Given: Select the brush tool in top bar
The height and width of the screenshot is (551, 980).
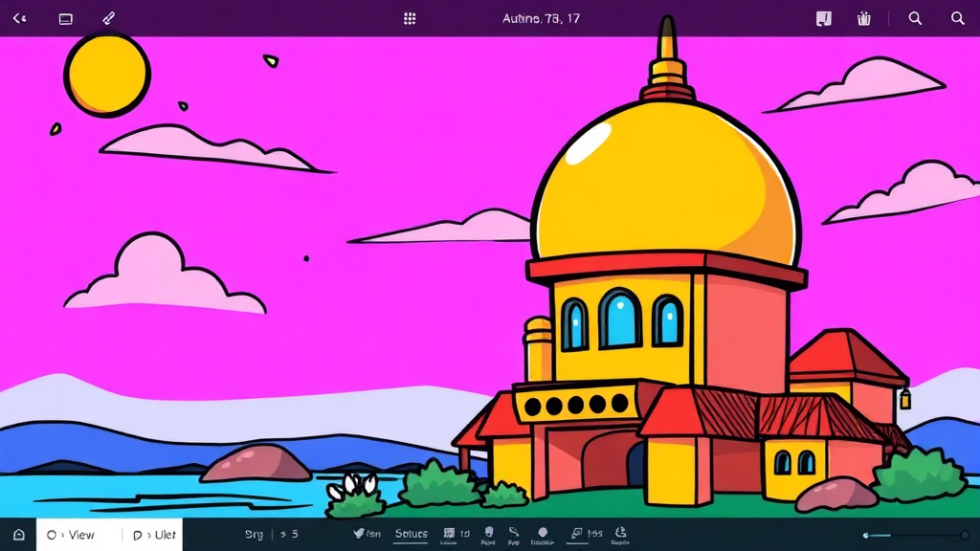Looking at the screenshot, I should [x=108, y=18].
